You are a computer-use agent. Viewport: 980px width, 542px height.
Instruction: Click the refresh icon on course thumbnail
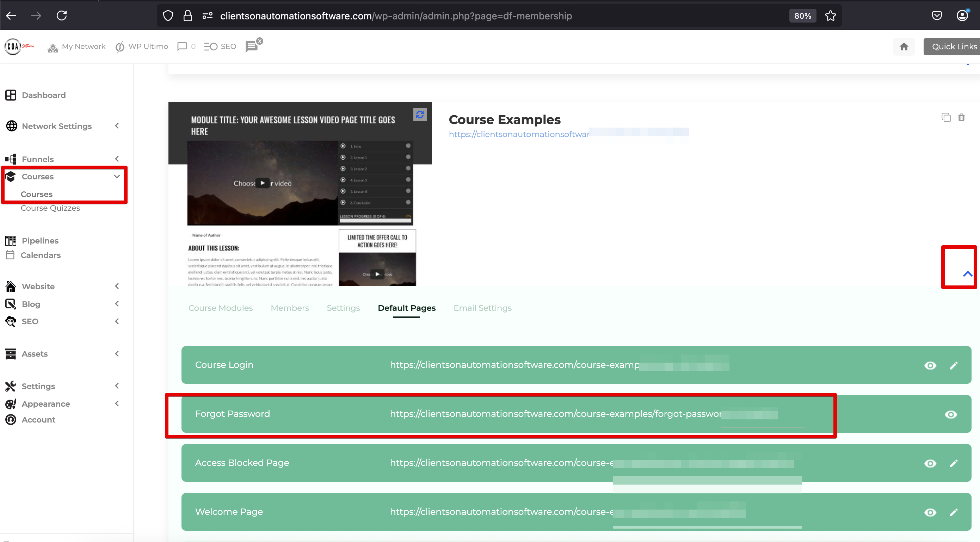coord(420,115)
